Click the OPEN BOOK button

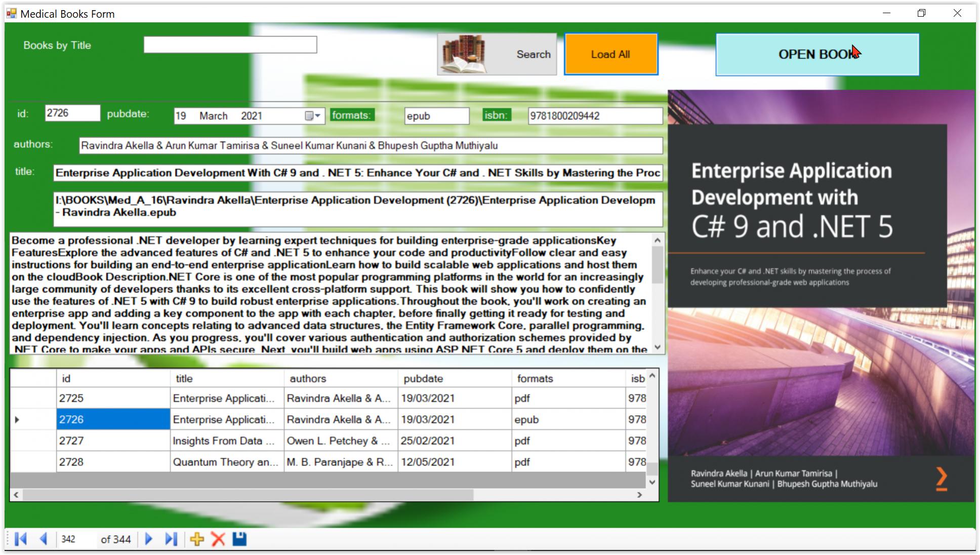816,54
